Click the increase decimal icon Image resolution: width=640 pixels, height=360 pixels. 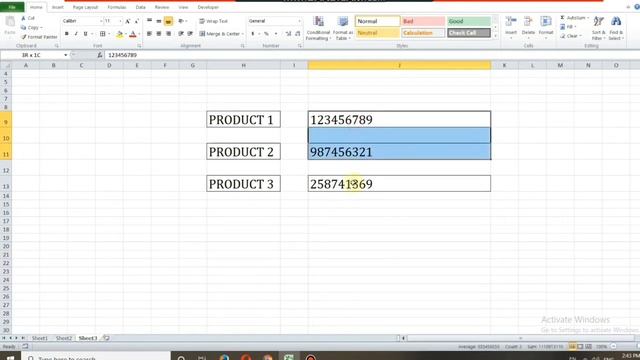pos(289,34)
